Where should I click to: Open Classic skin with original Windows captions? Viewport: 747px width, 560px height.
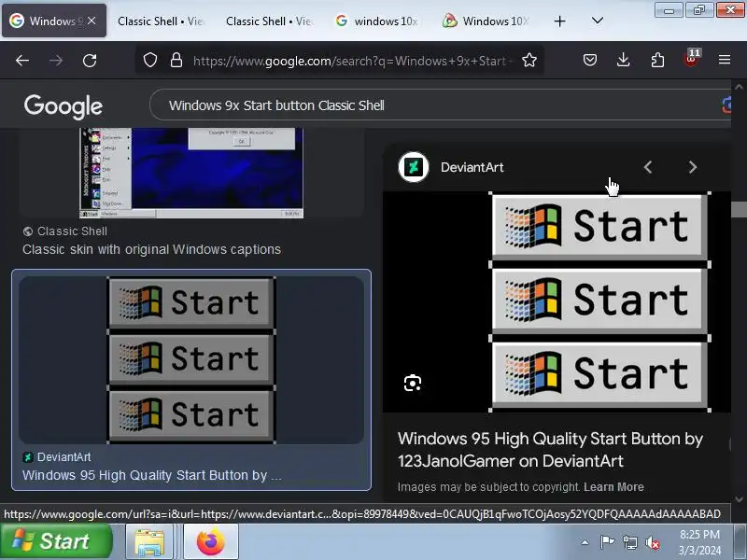(x=151, y=249)
